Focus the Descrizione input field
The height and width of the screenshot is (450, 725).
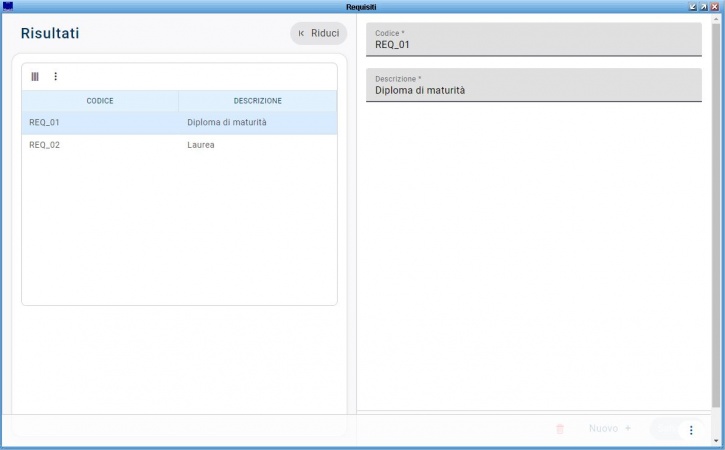point(534,85)
